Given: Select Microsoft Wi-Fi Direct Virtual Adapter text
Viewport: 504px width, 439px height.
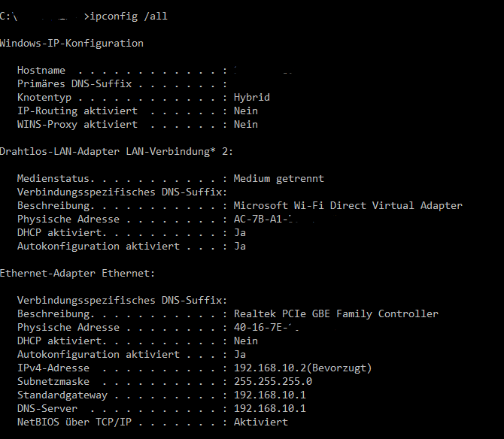Looking at the screenshot, I should (x=348, y=205).
